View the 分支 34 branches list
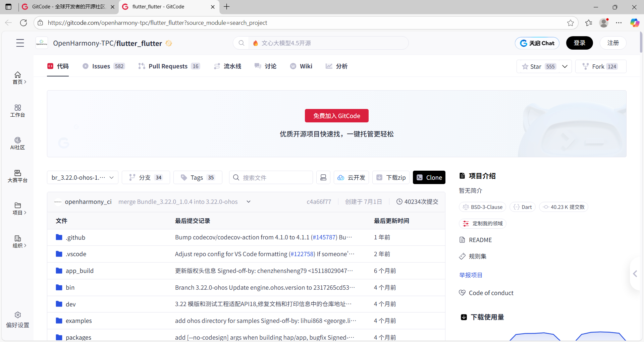Image resolution: width=644 pixels, height=342 pixels. click(146, 177)
